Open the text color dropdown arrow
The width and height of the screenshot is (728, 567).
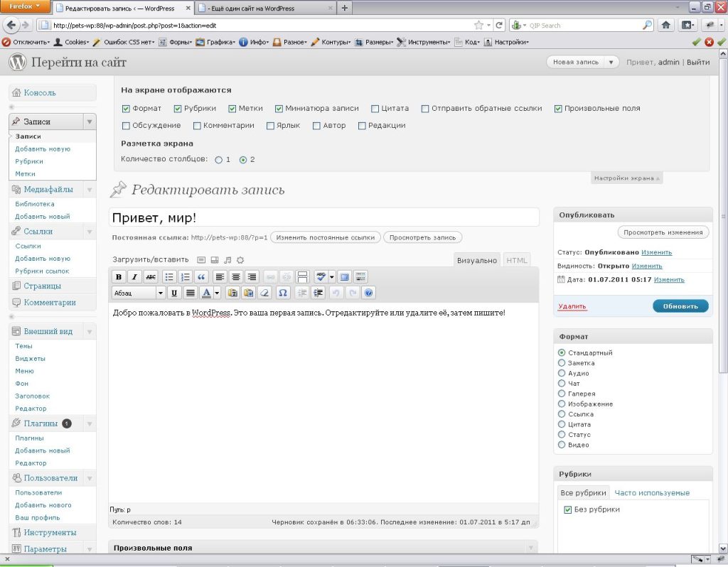point(217,293)
